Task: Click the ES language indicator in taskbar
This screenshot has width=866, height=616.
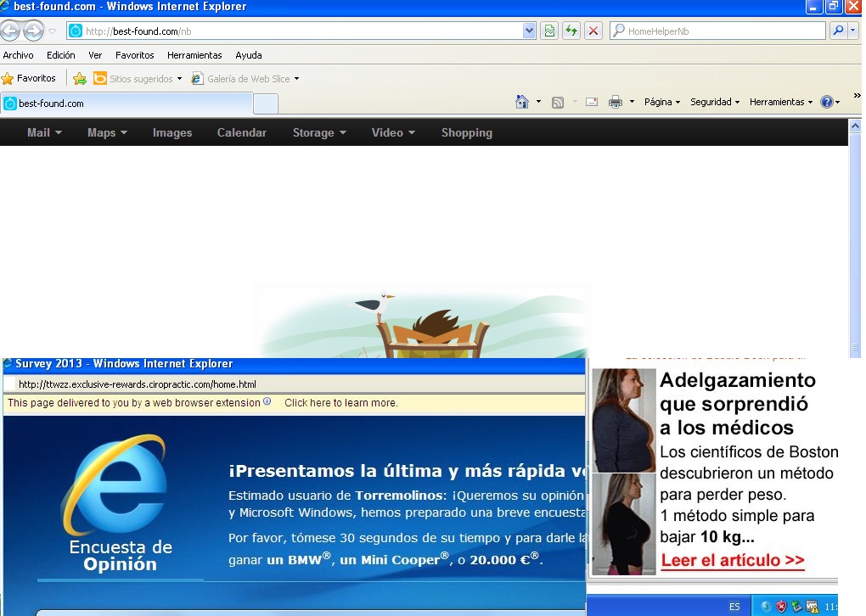Action: coord(734,607)
